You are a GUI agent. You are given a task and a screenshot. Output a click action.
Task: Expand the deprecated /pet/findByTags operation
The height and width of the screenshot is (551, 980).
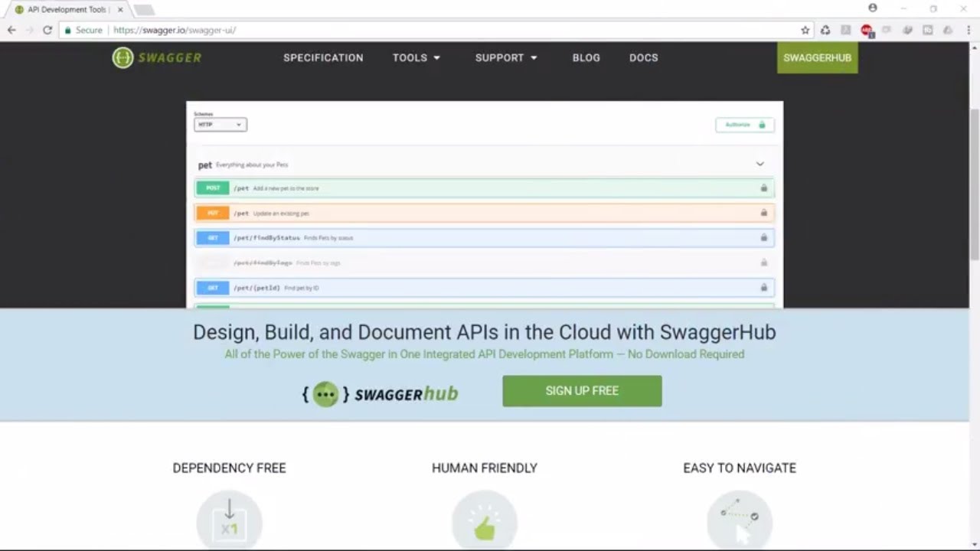point(485,262)
